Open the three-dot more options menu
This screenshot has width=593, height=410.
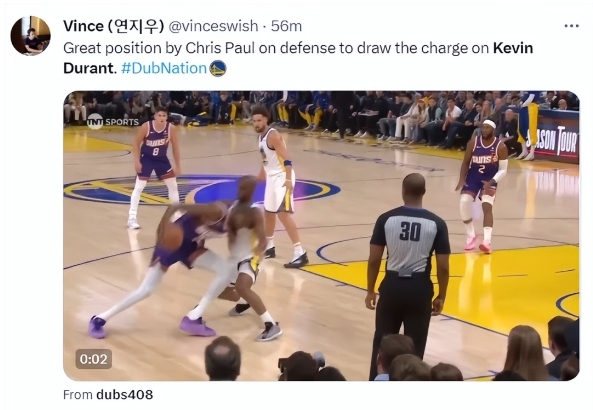coord(571,26)
